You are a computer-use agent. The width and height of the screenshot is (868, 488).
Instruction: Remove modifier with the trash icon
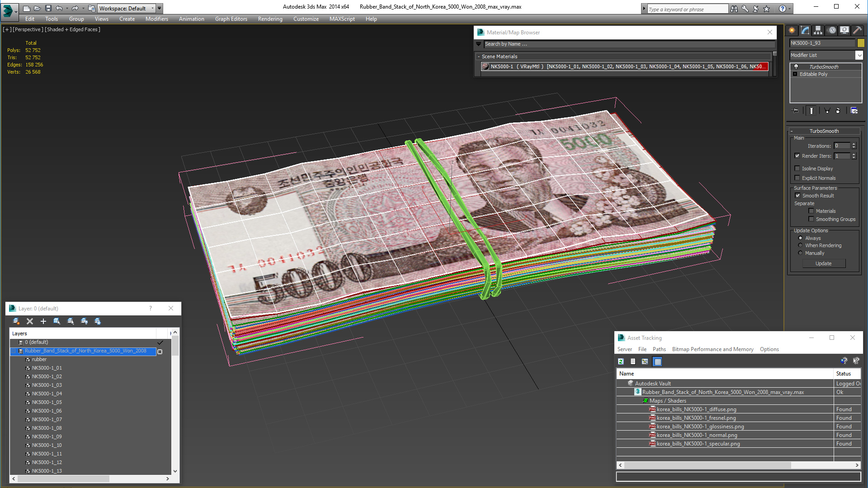[x=838, y=110]
